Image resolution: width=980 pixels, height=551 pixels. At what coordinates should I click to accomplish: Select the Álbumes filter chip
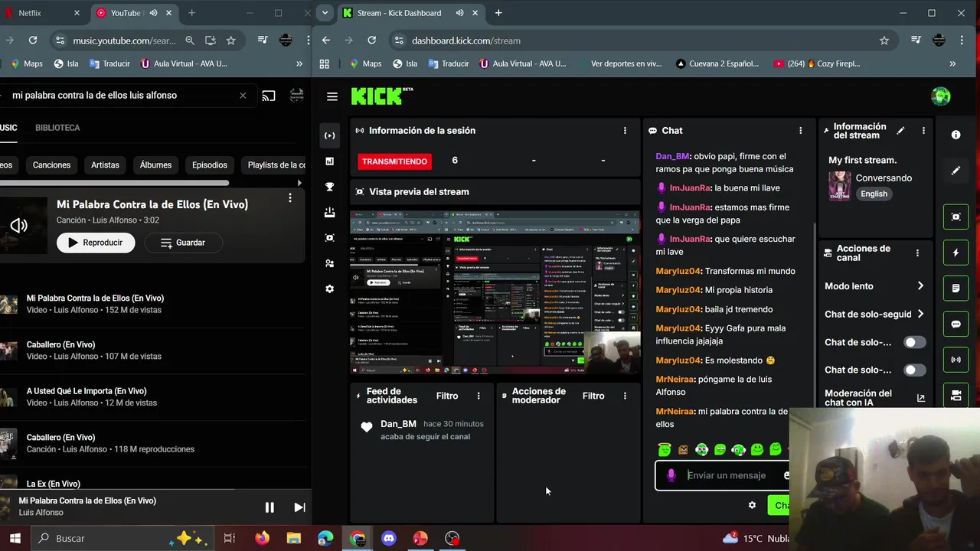[x=155, y=165]
